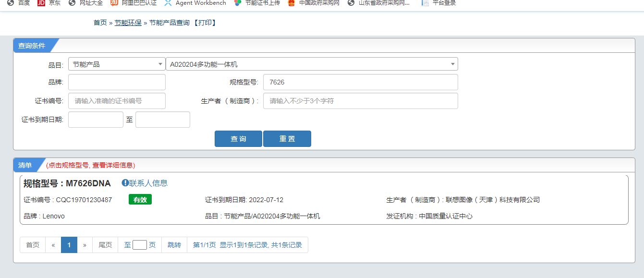
Task: Click the page number jump input box
Action: click(140, 245)
